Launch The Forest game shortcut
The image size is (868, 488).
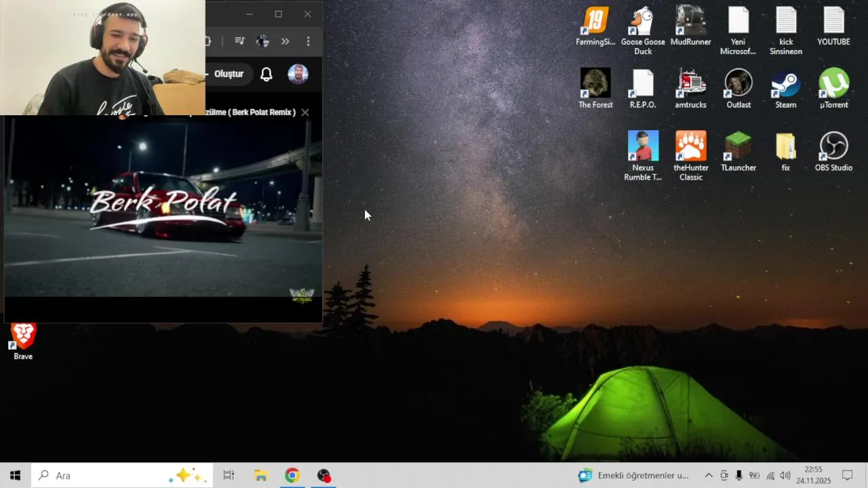click(x=595, y=89)
